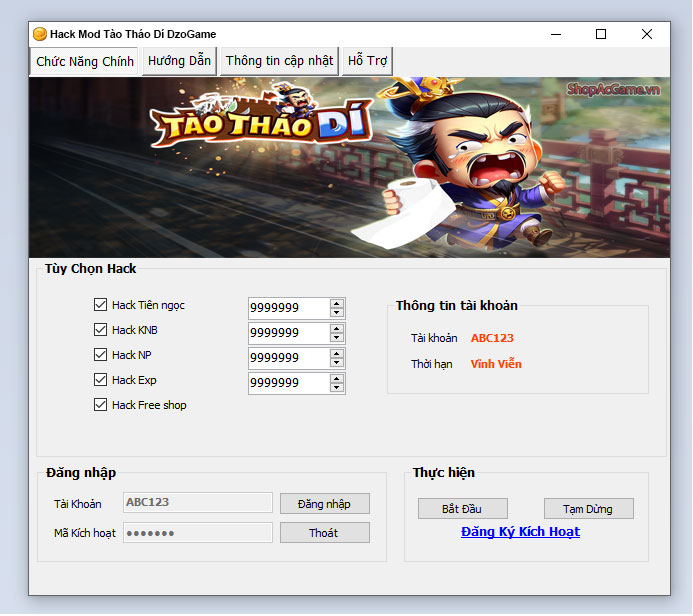
Task: Open the Thông tin cập nhật tab
Action: 279,61
